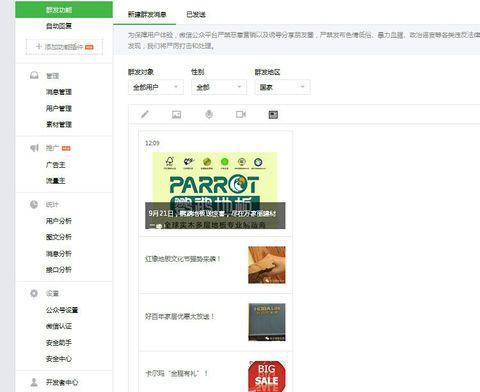Click the 统计 pie chart icon

(34, 204)
